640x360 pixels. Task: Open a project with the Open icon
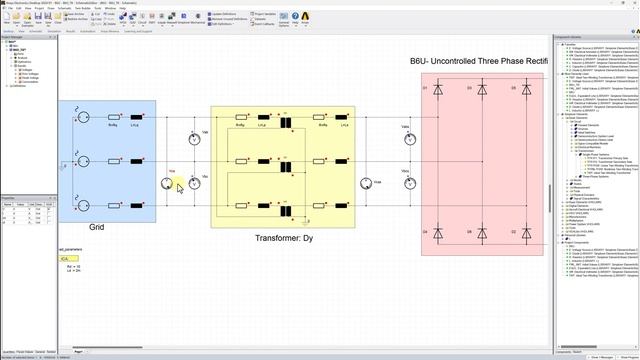(16, 18)
